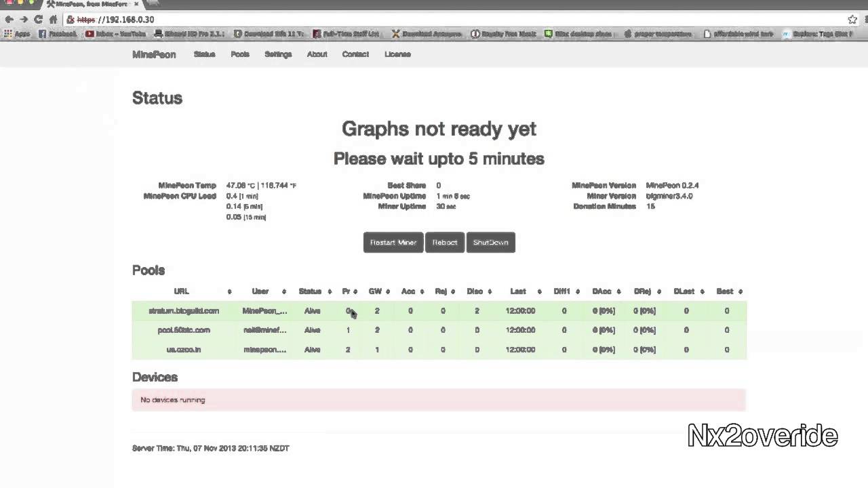Click the browser forward arrow

click(24, 20)
